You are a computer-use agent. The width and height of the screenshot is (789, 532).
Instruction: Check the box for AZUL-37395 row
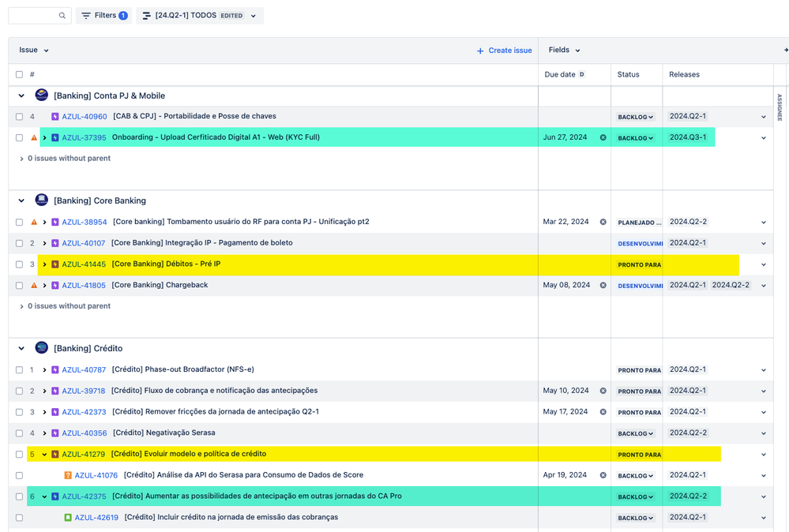tap(19, 138)
